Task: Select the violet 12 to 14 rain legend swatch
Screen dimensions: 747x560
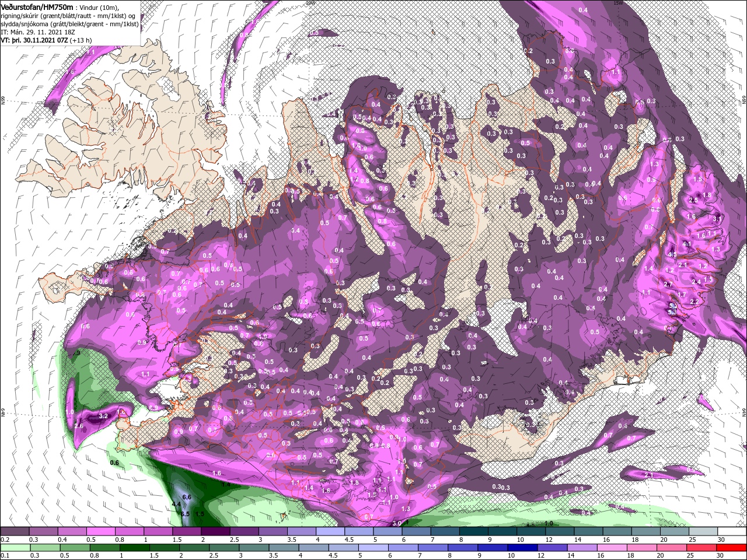Action: click(552, 548)
